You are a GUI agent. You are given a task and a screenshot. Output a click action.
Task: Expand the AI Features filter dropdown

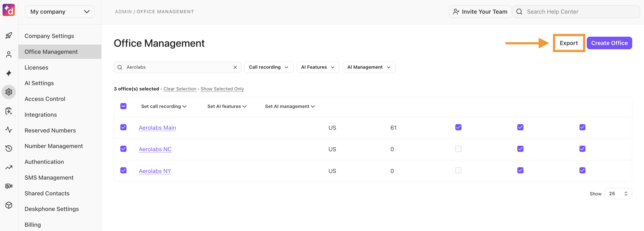point(318,67)
